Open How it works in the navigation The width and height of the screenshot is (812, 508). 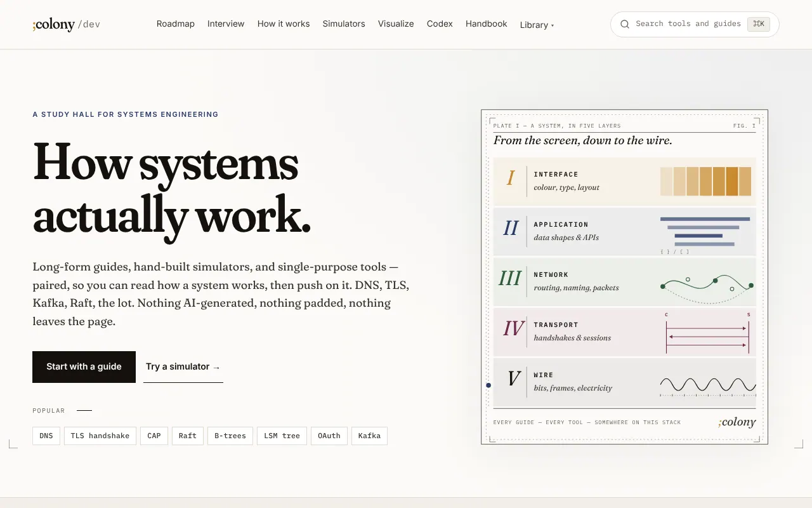pyautogui.click(x=284, y=24)
